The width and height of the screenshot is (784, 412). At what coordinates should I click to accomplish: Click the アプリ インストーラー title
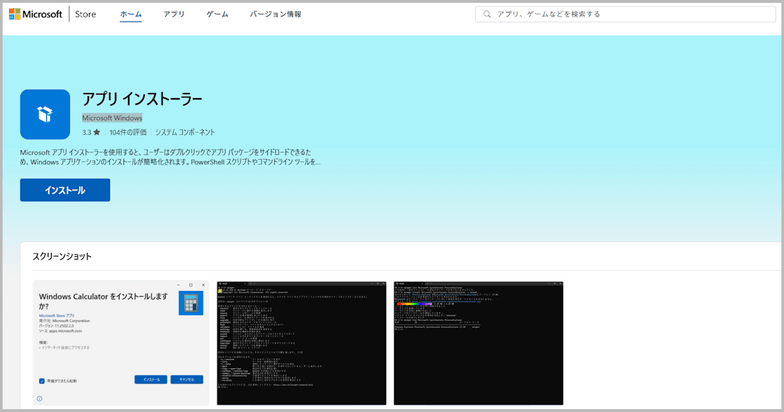tap(142, 99)
